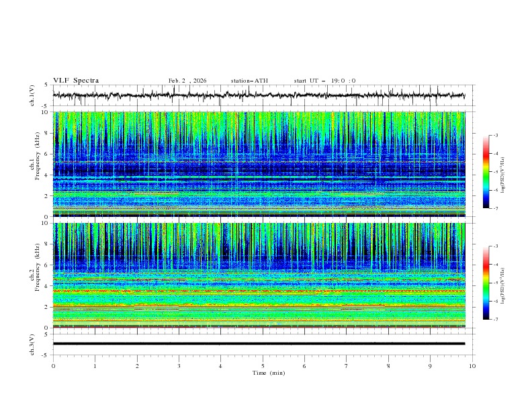Click the ch.1 spectrogram panel
This screenshot has width=532, height=411.
(259, 164)
